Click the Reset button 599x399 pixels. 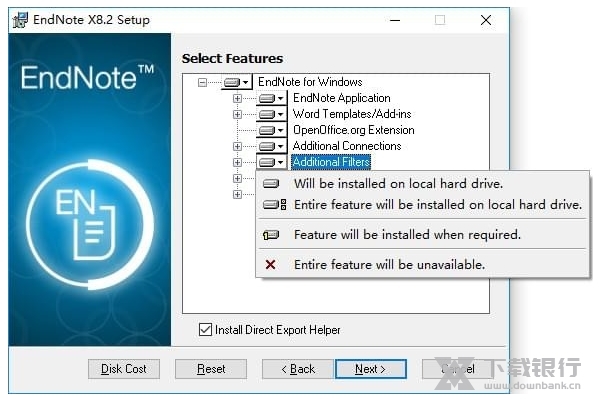211,369
